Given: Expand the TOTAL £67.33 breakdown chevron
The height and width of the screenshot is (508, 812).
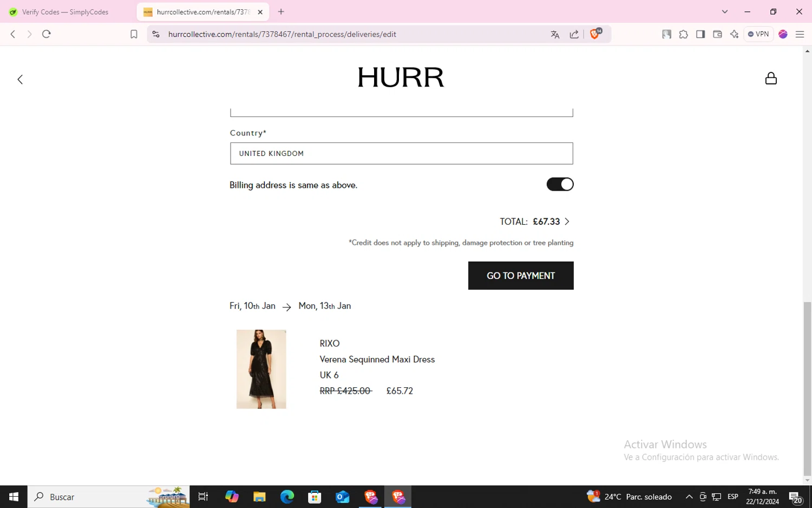Looking at the screenshot, I should [567, 222].
